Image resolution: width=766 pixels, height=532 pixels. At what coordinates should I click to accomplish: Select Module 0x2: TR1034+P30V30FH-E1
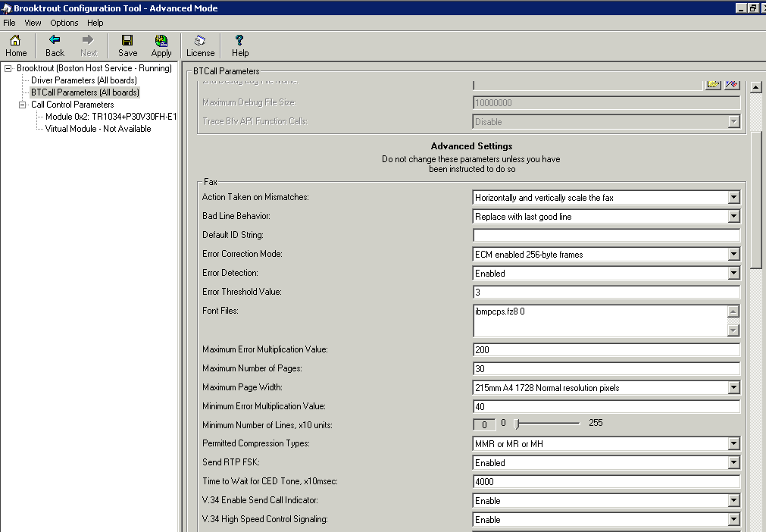point(111,117)
